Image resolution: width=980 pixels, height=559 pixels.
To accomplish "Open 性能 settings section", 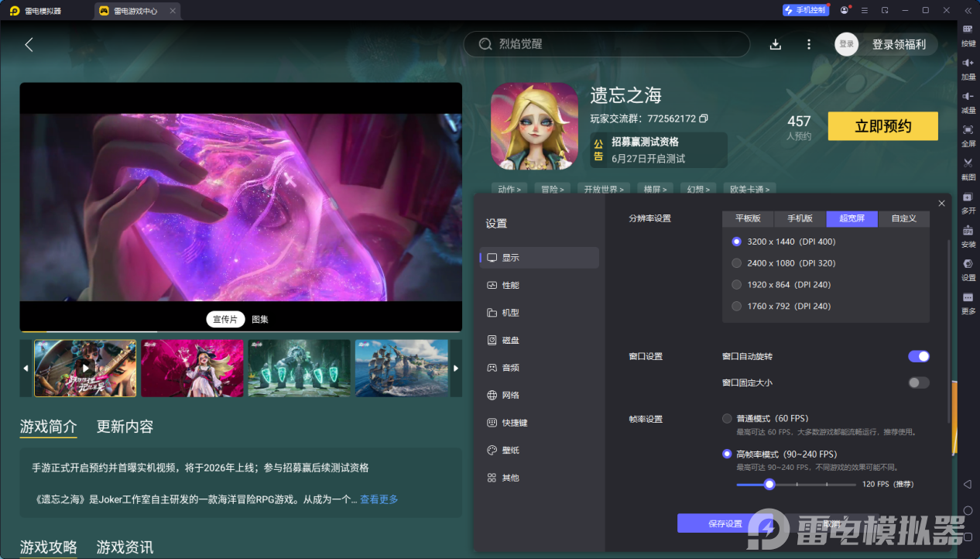I will [540, 285].
